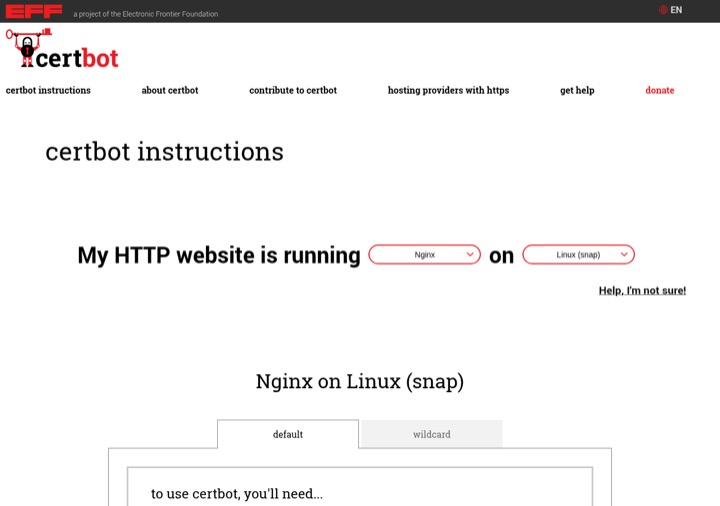This screenshot has width=720, height=506.
Task: Click the to use certbot, you'll need text
Action: click(x=237, y=494)
